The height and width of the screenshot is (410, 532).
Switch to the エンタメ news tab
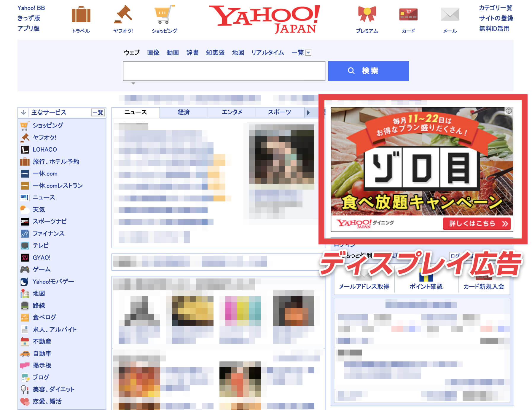click(x=232, y=112)
